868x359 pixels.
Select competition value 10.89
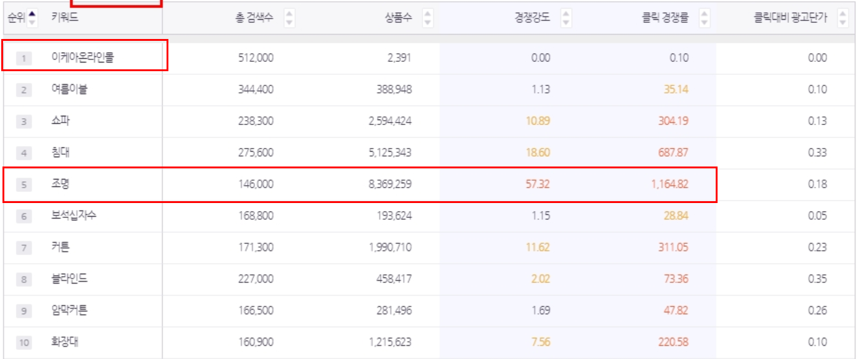pyautogui.click(x=538, y=121)
